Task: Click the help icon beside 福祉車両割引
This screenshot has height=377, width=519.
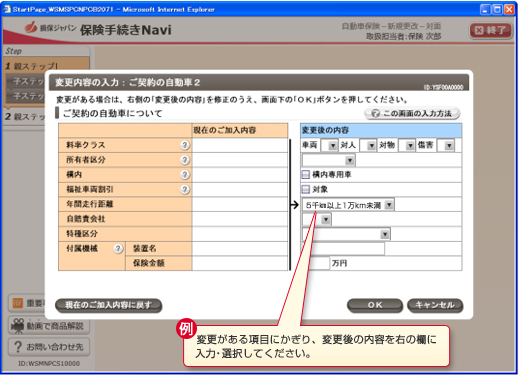Action: click(185, 189)
